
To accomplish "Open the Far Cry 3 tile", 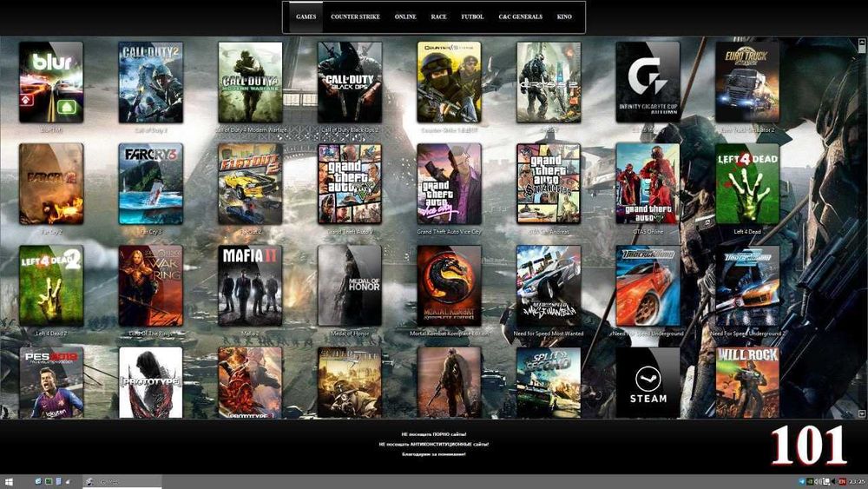I will click(x=150, y=184).
